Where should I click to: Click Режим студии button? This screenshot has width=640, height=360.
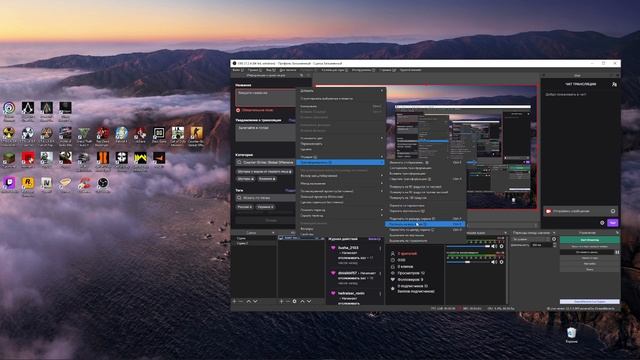pyautogui.click(x=590, y=258)
